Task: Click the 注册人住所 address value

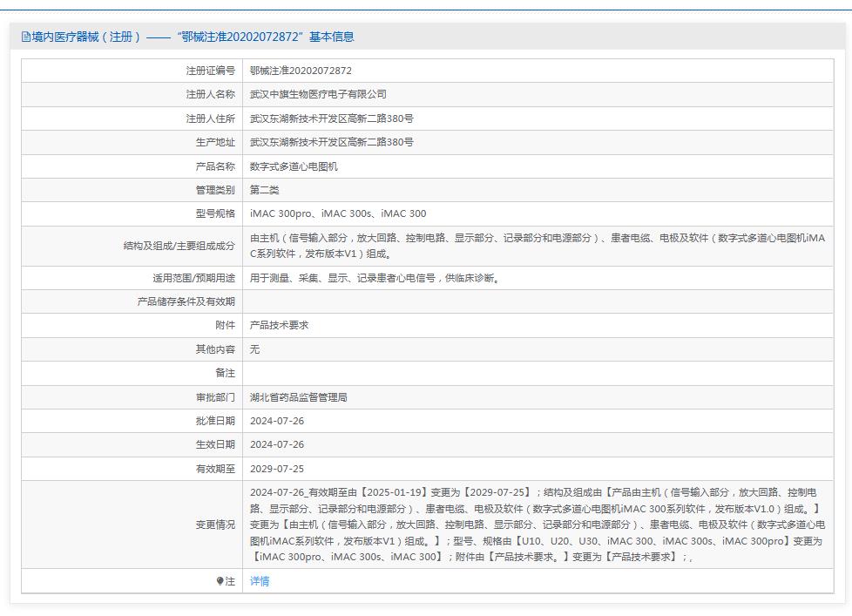Action: [325, 118]
